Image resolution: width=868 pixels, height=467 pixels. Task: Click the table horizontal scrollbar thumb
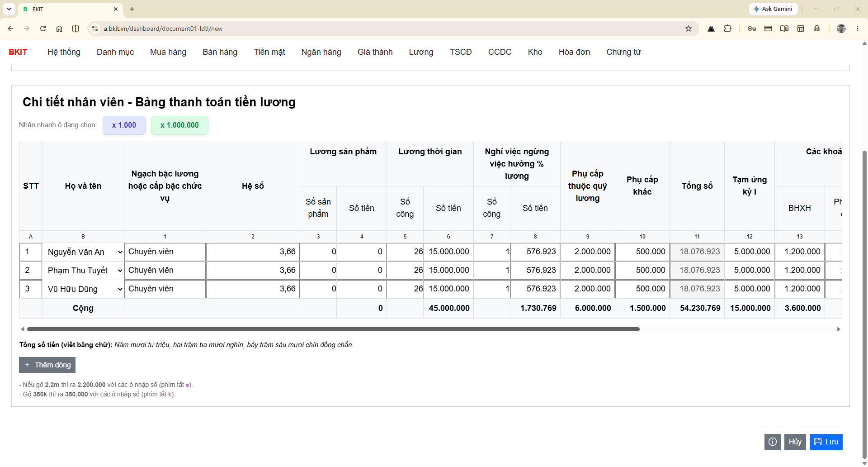(x=333, y=329)
